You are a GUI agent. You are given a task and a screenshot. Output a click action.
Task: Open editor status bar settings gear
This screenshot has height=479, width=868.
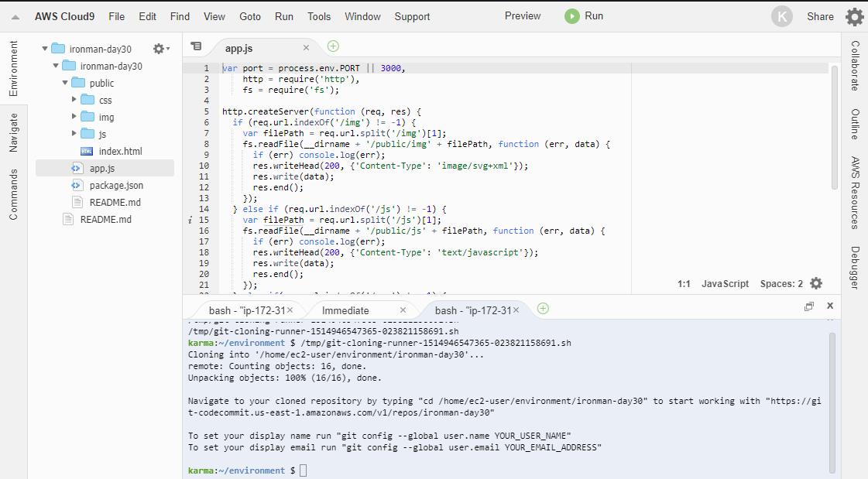coord(816,284)
